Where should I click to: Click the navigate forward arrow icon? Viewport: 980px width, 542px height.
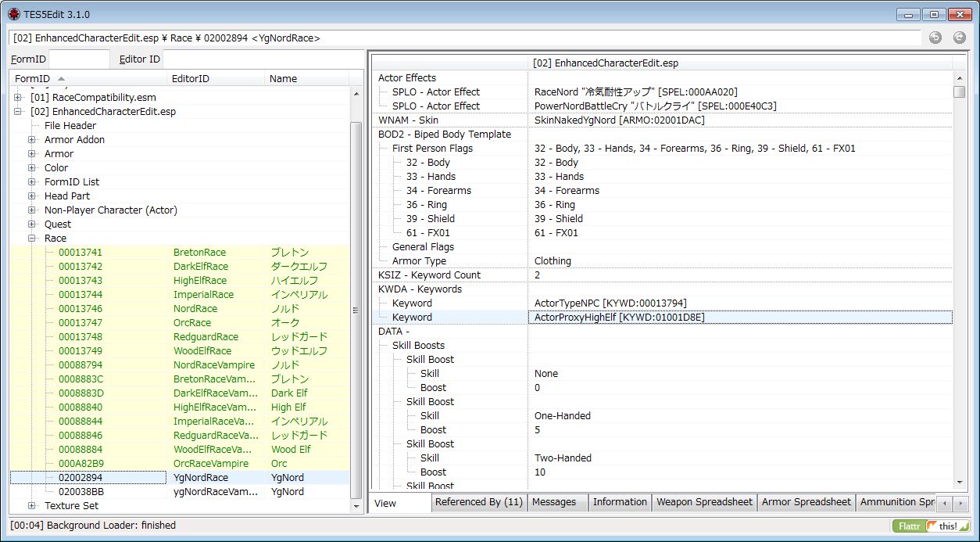point(960,38)
